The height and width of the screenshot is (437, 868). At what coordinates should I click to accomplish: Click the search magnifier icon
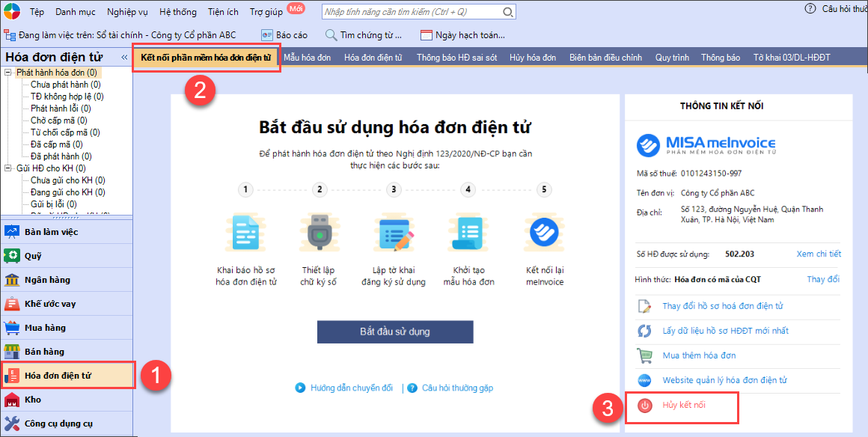[x=509, y=12]
